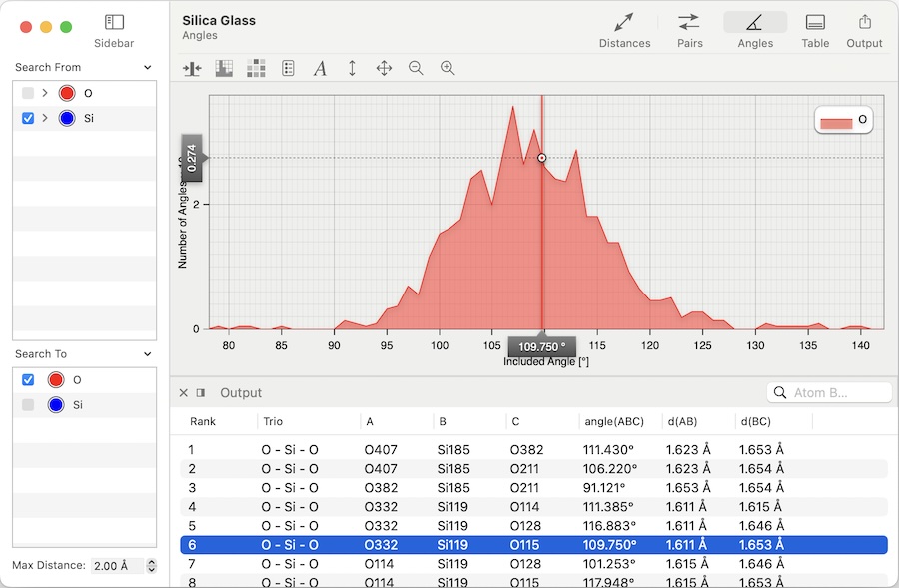The height and width of the screenshot is (588, 899).
Task: Toggle the Sidebar panel icon
Action: click(114, 22)
